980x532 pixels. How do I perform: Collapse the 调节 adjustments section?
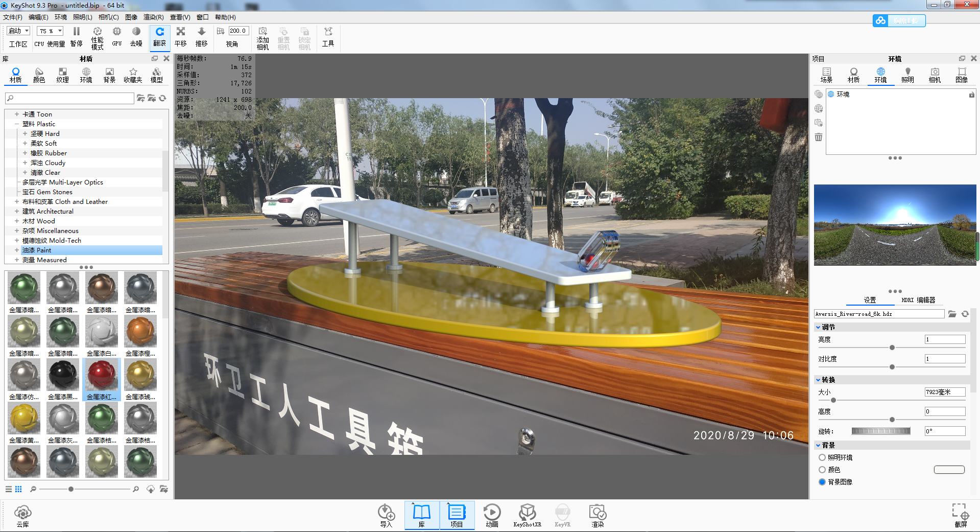[x=818, y=327]
